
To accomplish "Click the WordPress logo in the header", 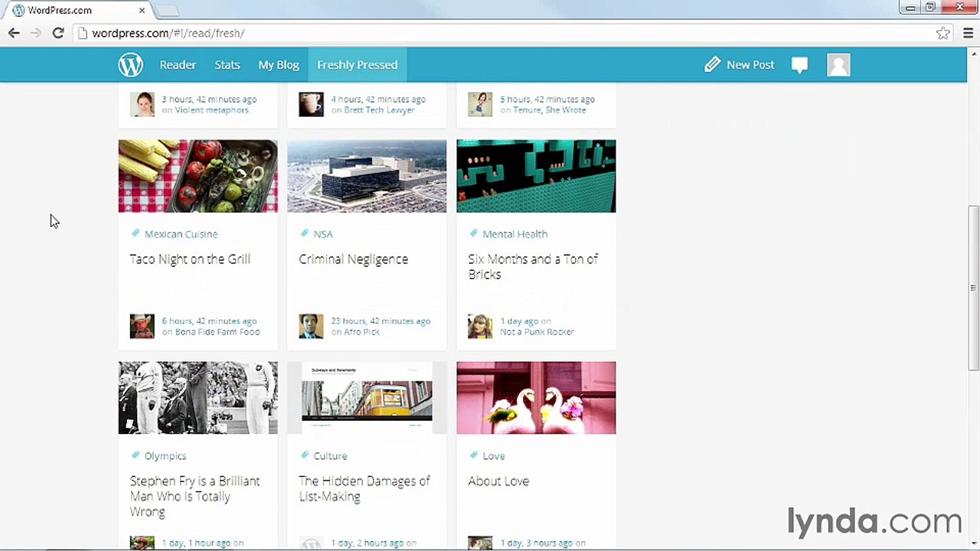I will tap(130, 65).
